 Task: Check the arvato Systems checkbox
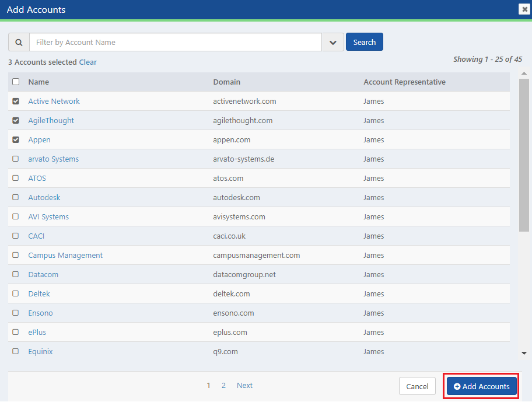click(16, 159)
